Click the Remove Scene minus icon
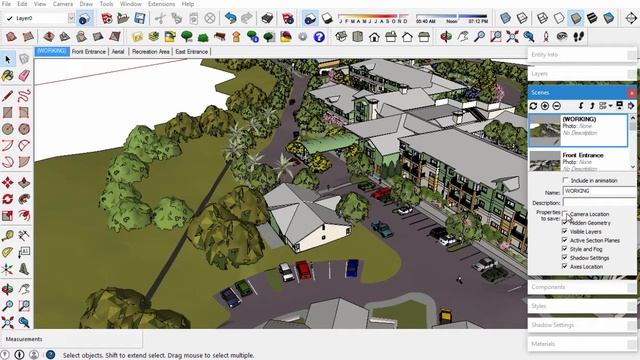This screenshot has width=640, height=360. tap(557, 106)
